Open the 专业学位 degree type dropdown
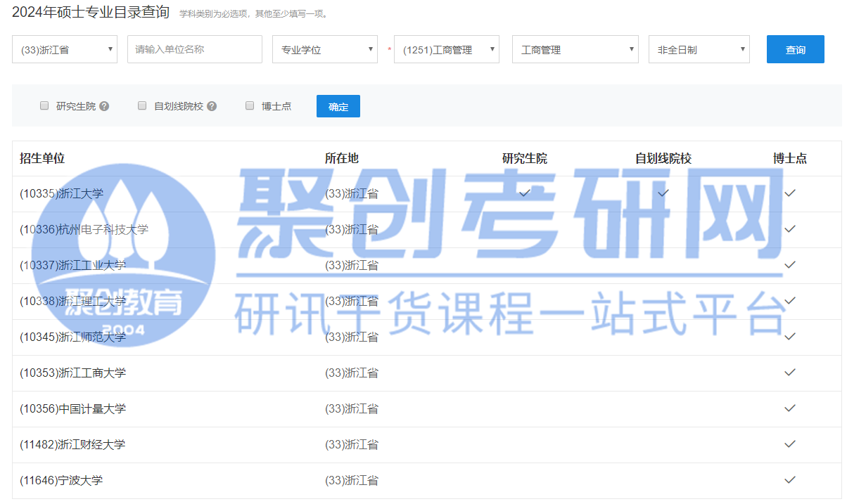The width and height of the screenshot is (847, 504). tap(325, 49)
